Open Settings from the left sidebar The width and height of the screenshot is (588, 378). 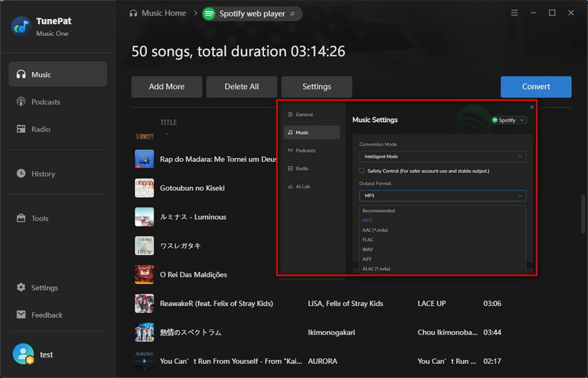[x=58, y=288]
